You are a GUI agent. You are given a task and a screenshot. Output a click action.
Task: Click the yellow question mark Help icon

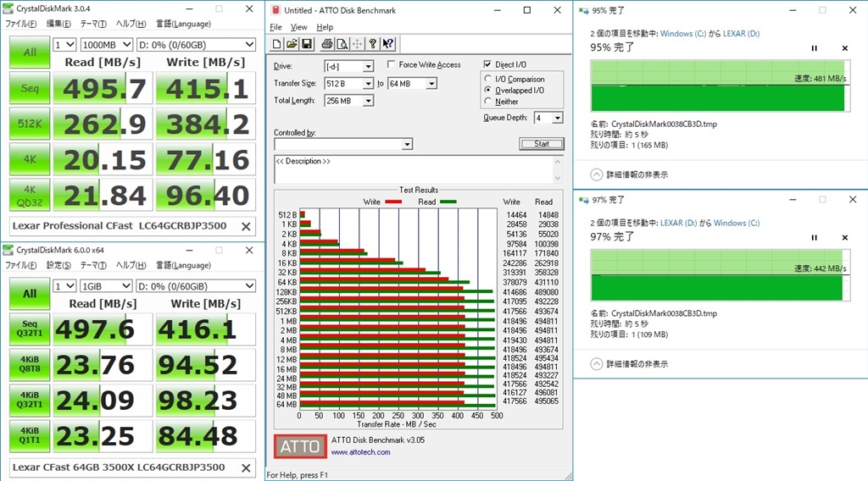pos(373,44)
